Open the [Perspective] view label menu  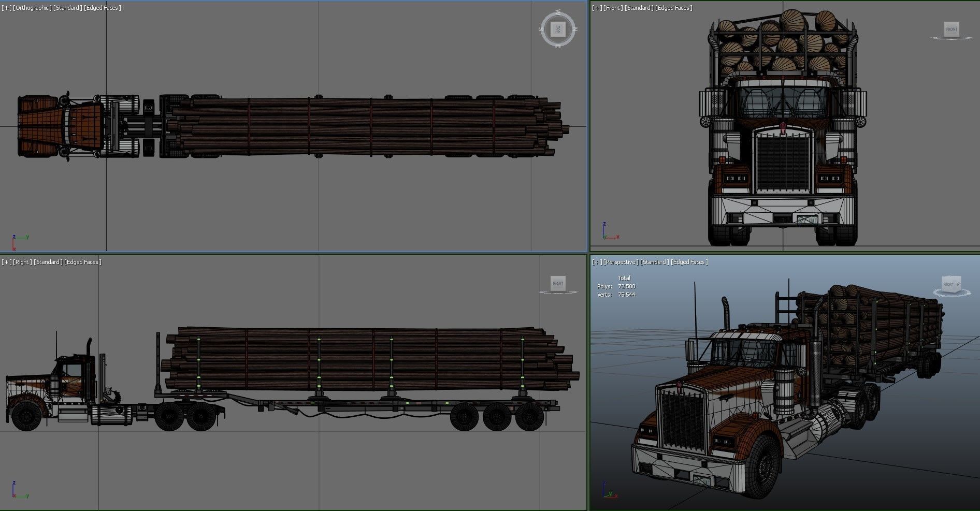click(x=621, y=262)
